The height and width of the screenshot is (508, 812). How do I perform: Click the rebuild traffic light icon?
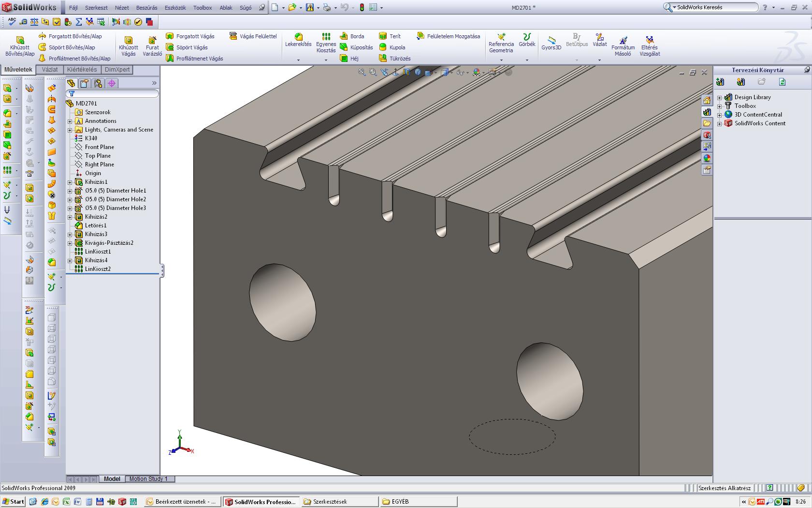pyautogui.click(x=362, y=8)
